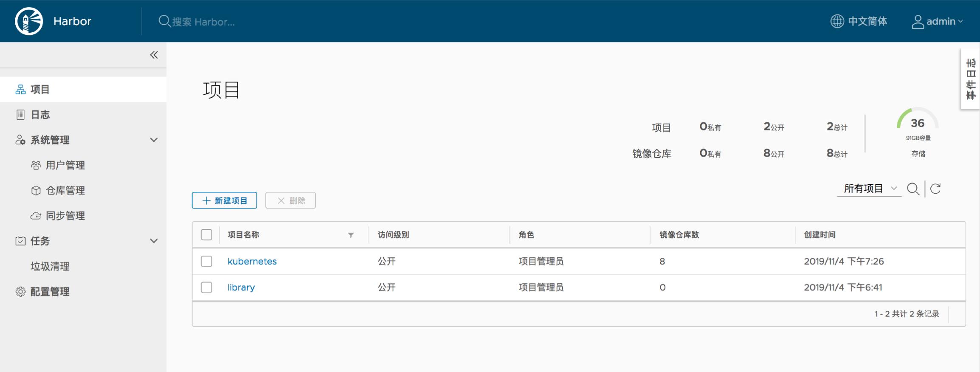Click the project list search magnifier icon
Image resolution: width=980 pixels, height=372 pixels.
pyautogui.click(x=913, y=189)
